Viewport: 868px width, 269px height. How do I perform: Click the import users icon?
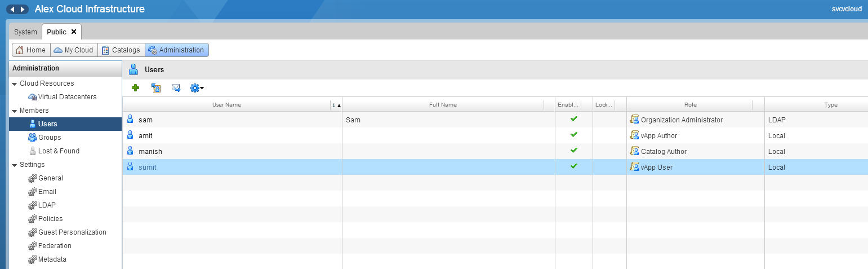(156, 88)
